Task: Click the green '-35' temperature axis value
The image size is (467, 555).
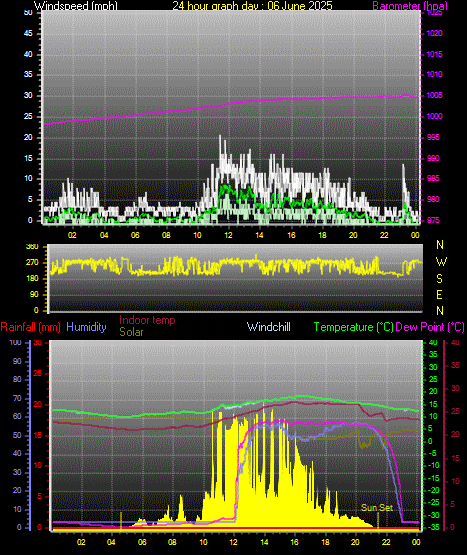Action: click(433, 527)
